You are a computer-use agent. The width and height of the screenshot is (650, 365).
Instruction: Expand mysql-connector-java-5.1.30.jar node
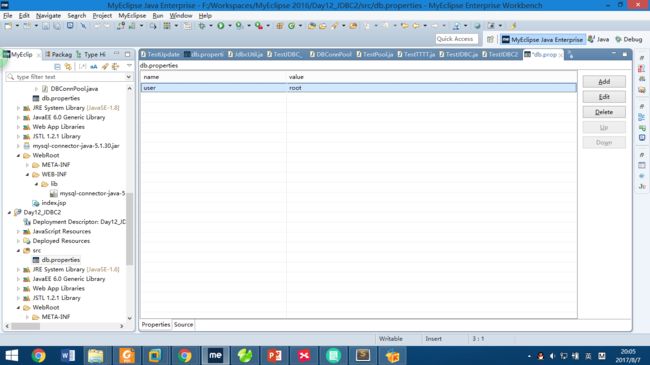(18, 146)
